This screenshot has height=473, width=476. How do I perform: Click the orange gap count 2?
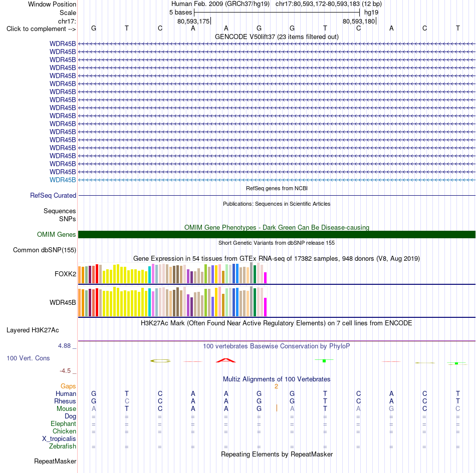(x=276, y=386)
